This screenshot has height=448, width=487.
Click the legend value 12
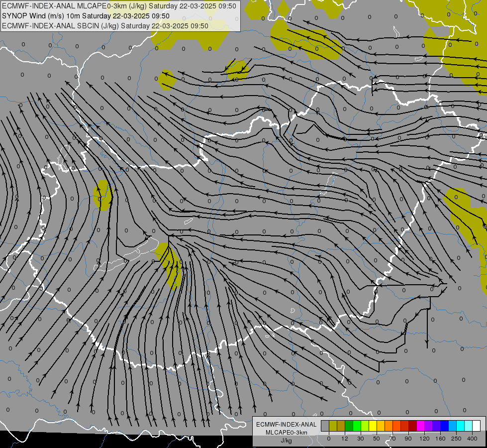click(345, 439)
